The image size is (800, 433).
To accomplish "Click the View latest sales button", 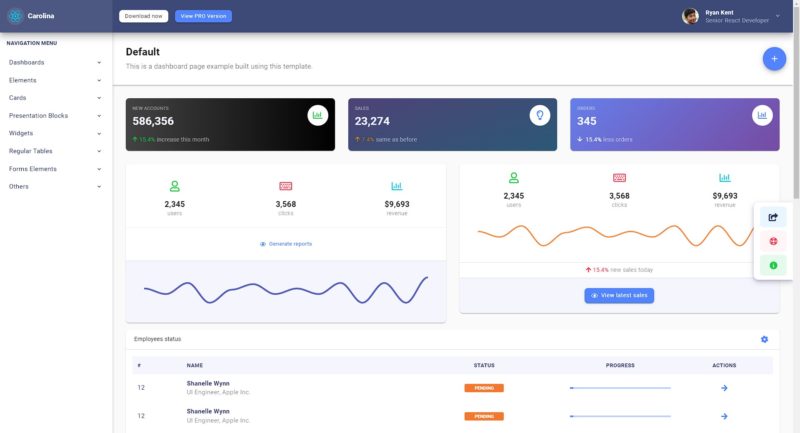I will [x=619, y=296].
